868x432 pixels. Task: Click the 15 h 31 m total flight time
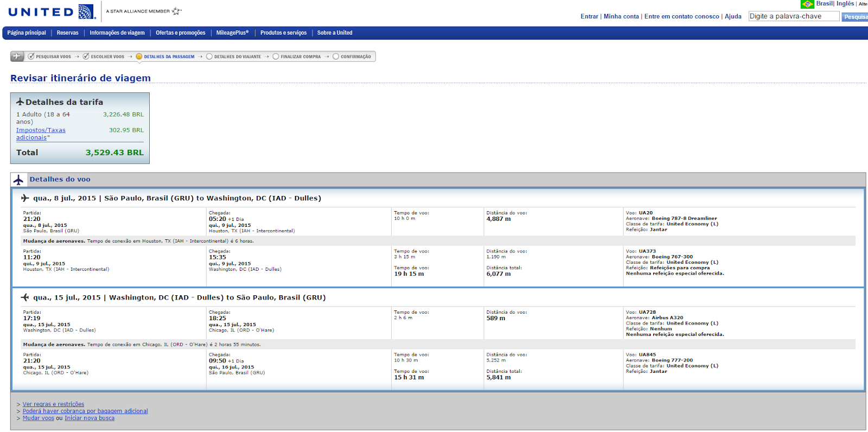(x=409, y=378)
